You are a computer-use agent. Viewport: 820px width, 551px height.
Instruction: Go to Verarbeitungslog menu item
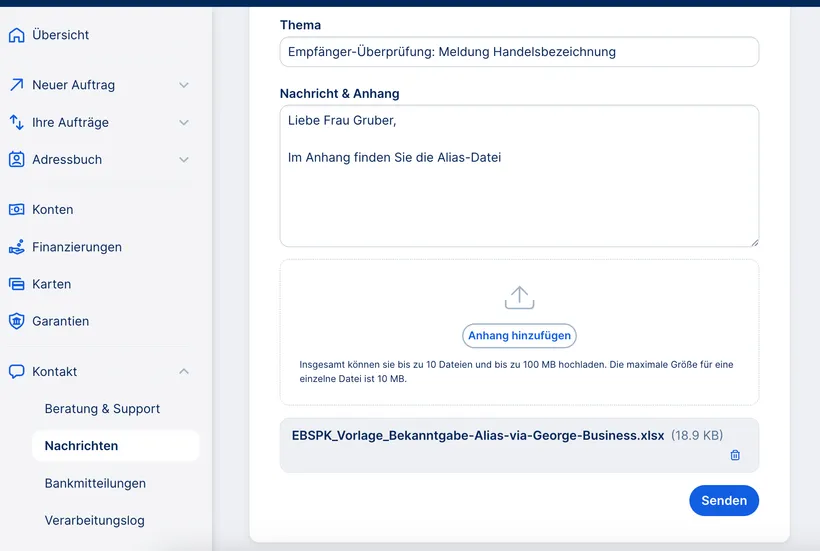(94, 520)
